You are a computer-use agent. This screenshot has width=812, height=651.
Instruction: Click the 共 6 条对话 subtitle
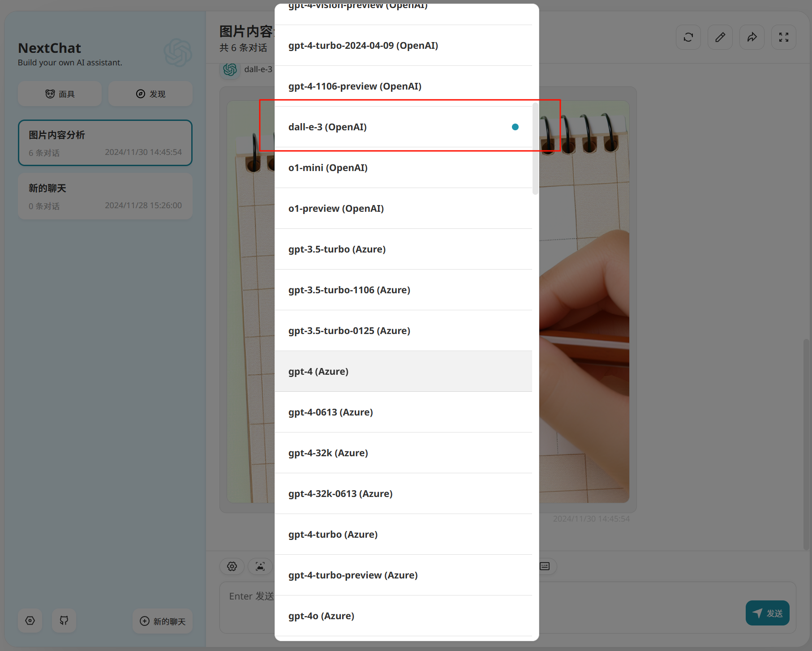click(x=243, y=48)
